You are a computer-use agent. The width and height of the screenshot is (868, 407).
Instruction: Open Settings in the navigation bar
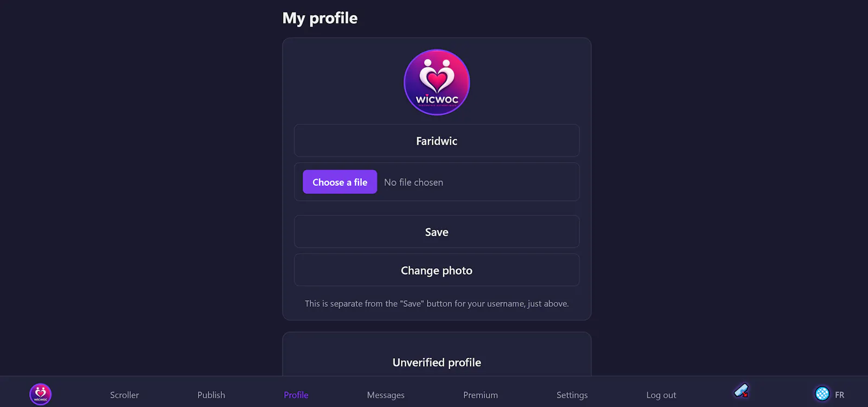[572, 395]
